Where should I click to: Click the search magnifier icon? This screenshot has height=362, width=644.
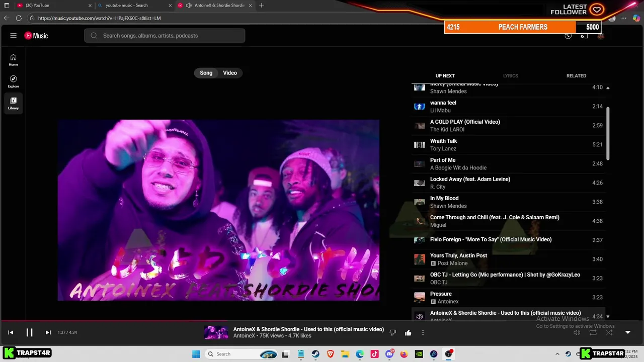[x=94, y=36]
